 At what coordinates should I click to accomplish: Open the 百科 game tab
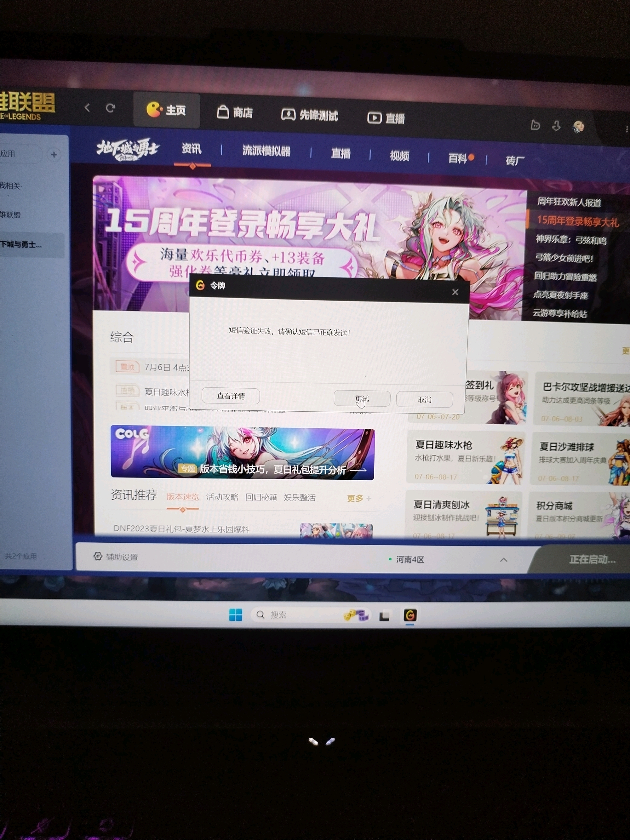(458, 158)
